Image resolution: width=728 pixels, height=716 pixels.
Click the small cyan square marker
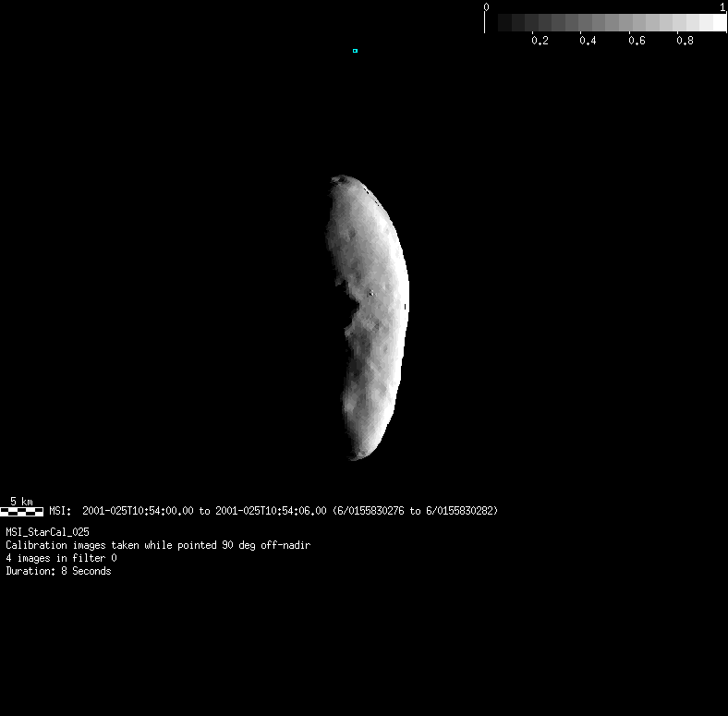pyautogui.click(x=355, y=51)
